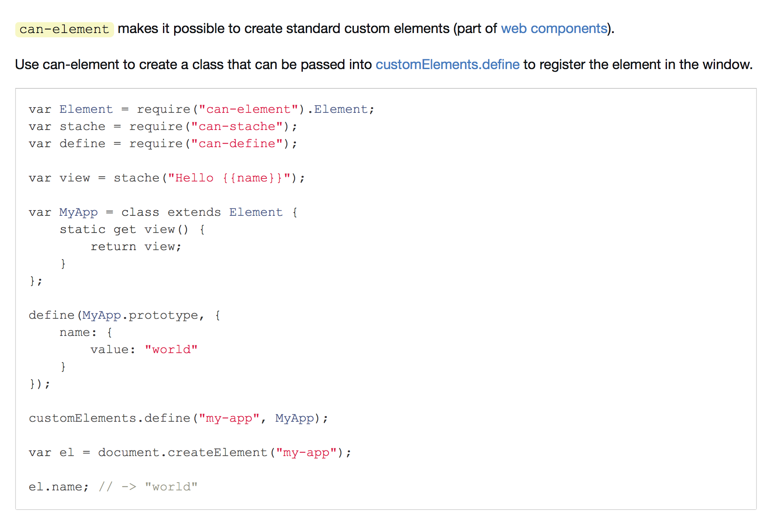Click the "world" value string
The image size is (772, 532).
[x=171, y=350]
